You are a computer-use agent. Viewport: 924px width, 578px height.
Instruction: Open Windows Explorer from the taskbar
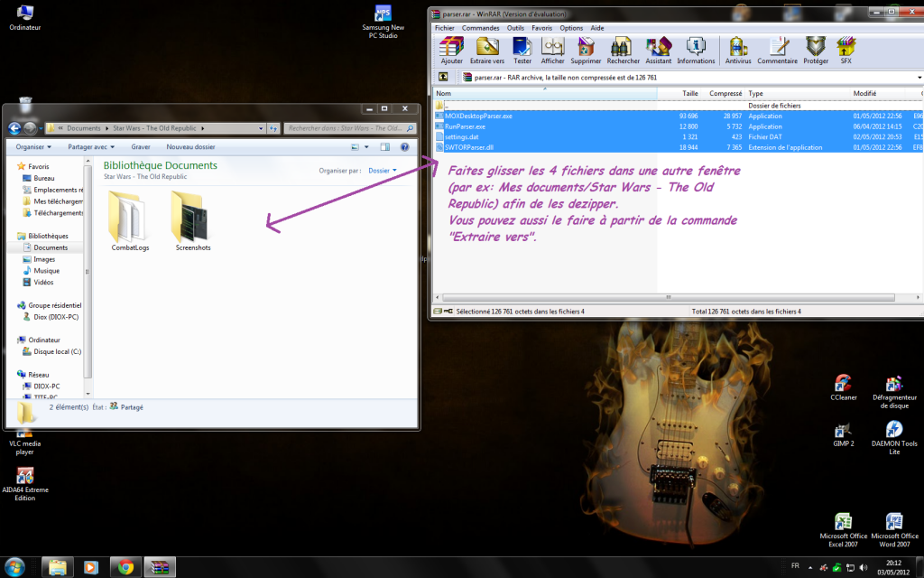[x=57, y=567]
